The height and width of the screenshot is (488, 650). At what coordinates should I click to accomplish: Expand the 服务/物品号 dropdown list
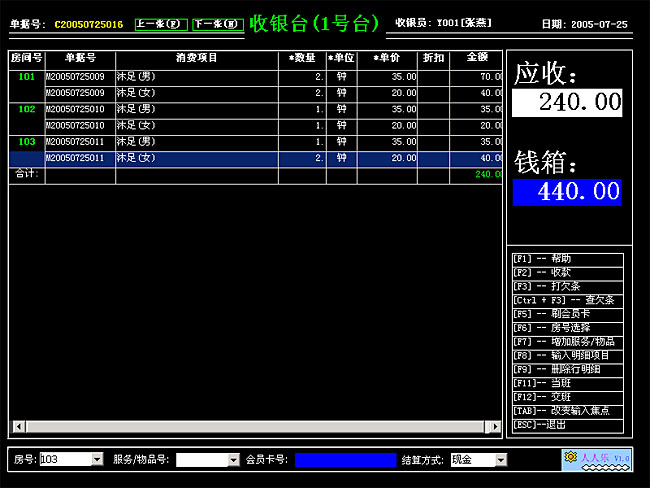click(235, 460)
